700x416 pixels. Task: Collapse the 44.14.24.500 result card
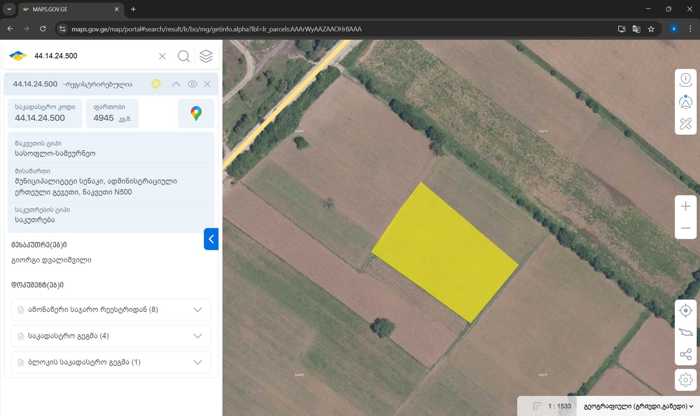(x=177, y=84)
